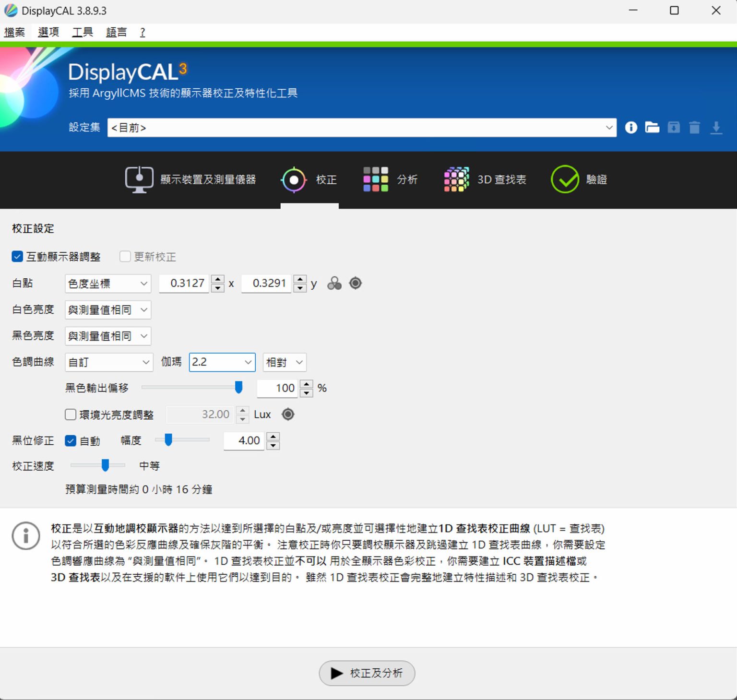The height and width of the screenshot is (700, 737).
Task: Open the 驗證 section icon
Action: tap(566, 179)
